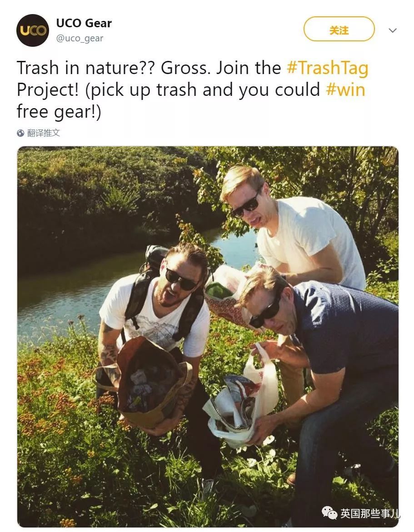Viewport: 414px width, 532px height.
Task: Open the #TrashTag hashtag link
Action: pos(328,68)
